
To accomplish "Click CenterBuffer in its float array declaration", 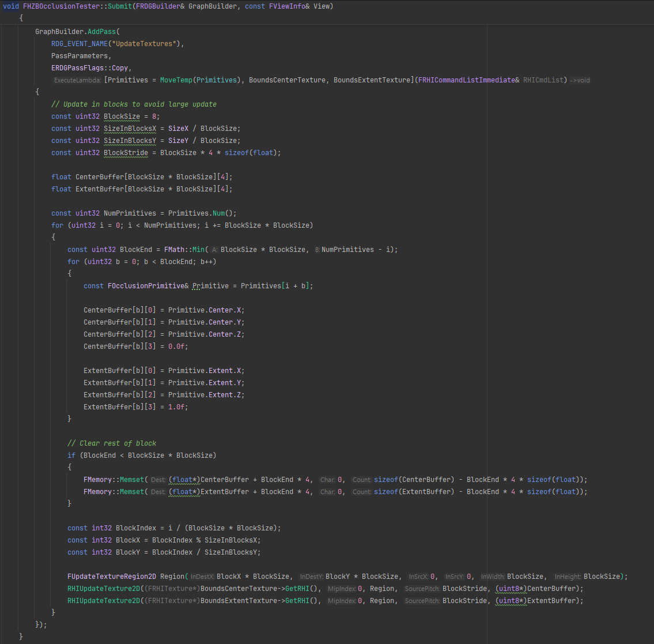I will point(100,177).
